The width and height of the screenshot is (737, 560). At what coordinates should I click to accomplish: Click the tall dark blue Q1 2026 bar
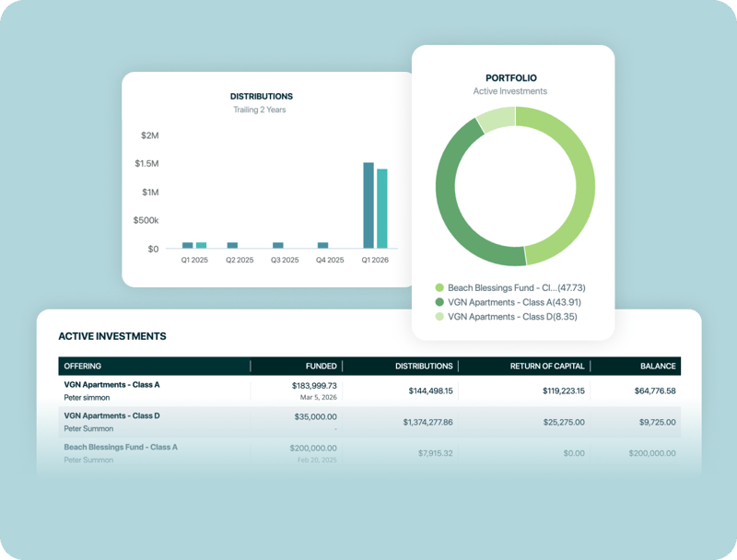[368, 205]
